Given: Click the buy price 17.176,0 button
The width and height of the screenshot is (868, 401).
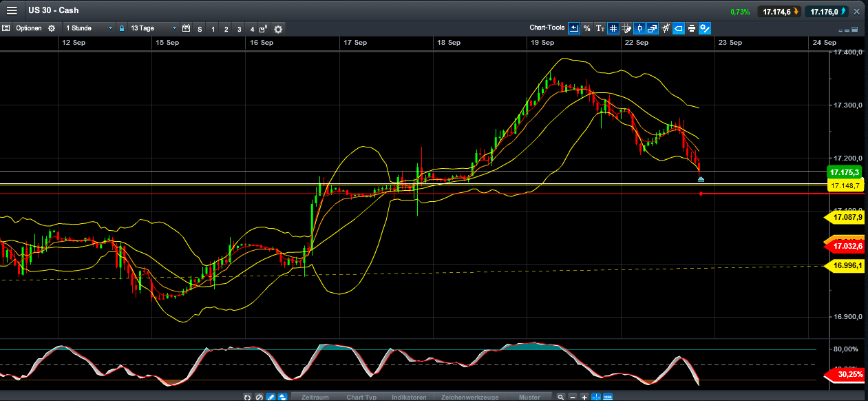Looking at the screenshot, I should pos(828,12).
